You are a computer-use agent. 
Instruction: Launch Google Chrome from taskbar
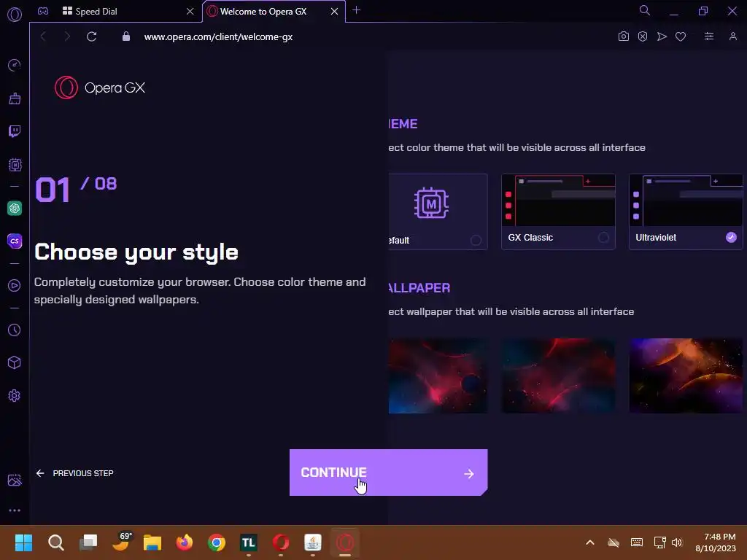point(216,542)
